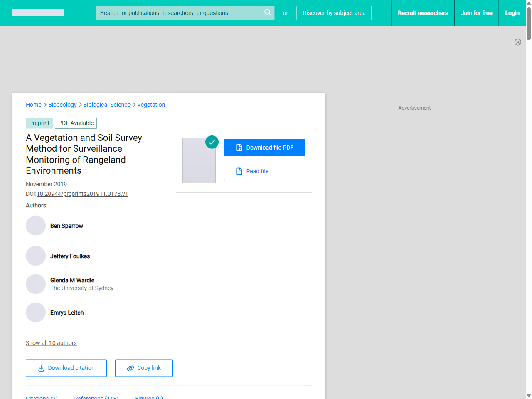Select Recruit researchers in the top bar
Viewport: 532px width, 399px height.
(423, 13)
